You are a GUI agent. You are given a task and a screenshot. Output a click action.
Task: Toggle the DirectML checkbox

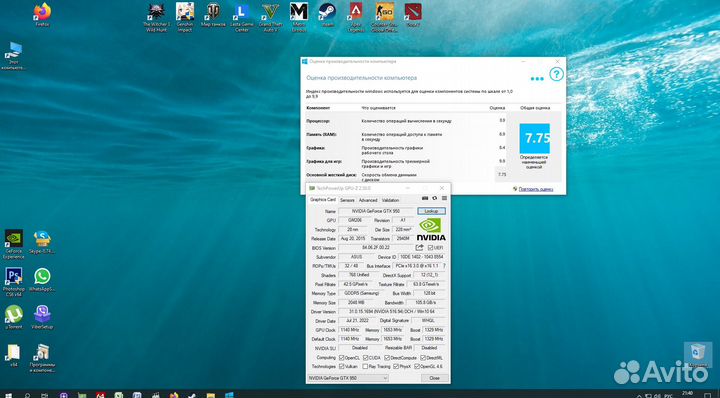click(423, 358)
